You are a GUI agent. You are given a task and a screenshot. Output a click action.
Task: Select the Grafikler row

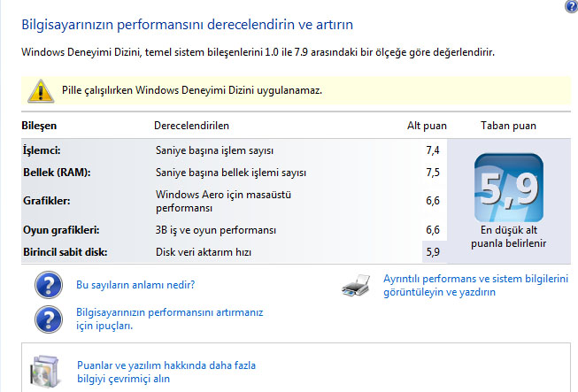234,201
